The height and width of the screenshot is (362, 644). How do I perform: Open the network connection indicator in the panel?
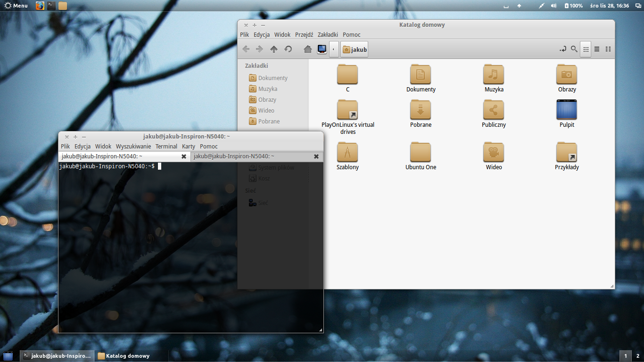[542, 6]
